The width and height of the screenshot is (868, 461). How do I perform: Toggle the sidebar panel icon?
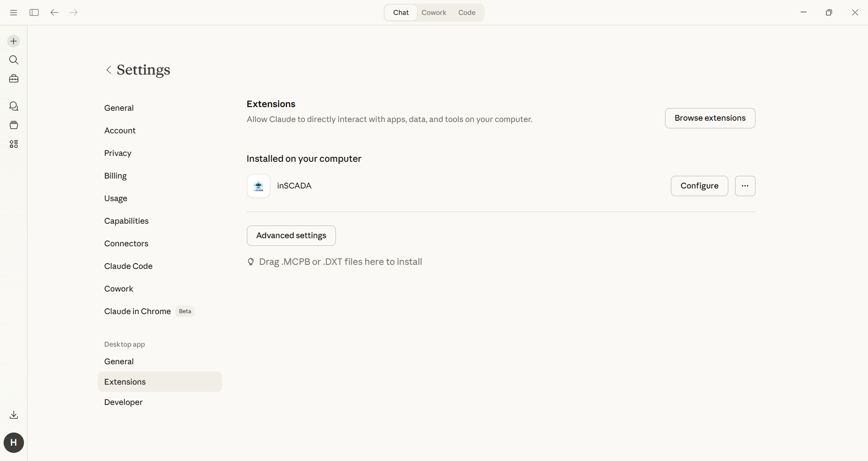pos(34,13)
